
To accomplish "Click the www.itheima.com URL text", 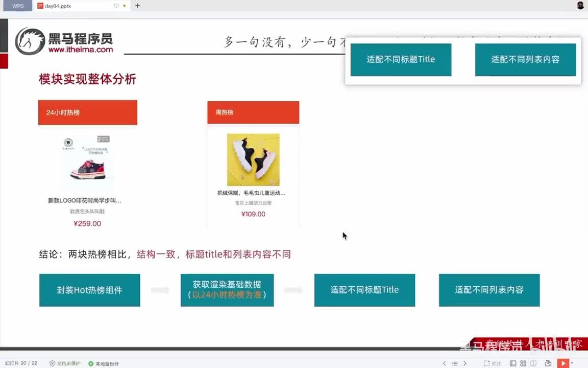I will (x=81, y=50).
